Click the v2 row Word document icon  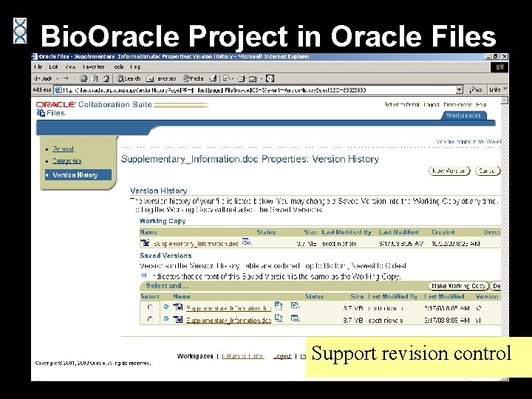(178, 307)
